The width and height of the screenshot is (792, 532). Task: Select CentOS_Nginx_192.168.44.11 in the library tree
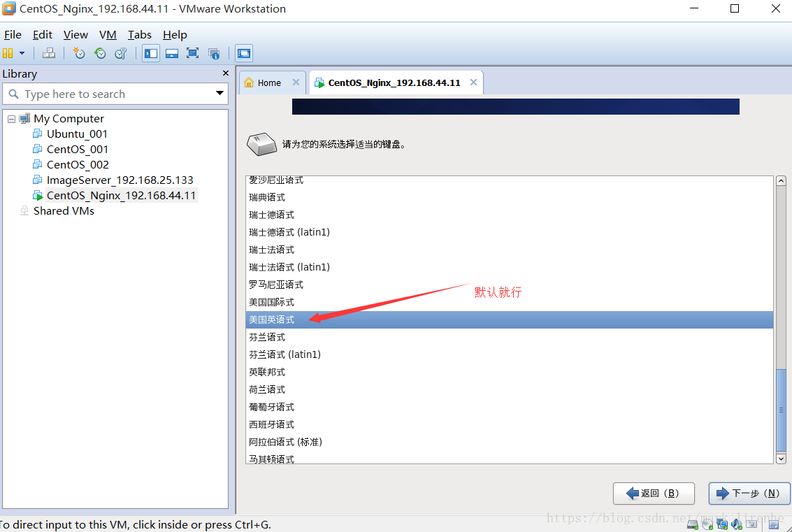coord(121,196)
